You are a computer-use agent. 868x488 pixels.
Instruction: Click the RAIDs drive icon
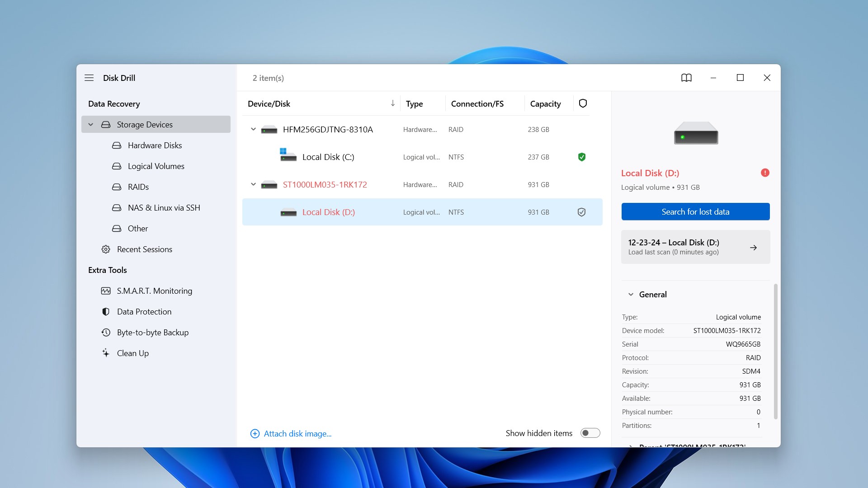[117, 187]
